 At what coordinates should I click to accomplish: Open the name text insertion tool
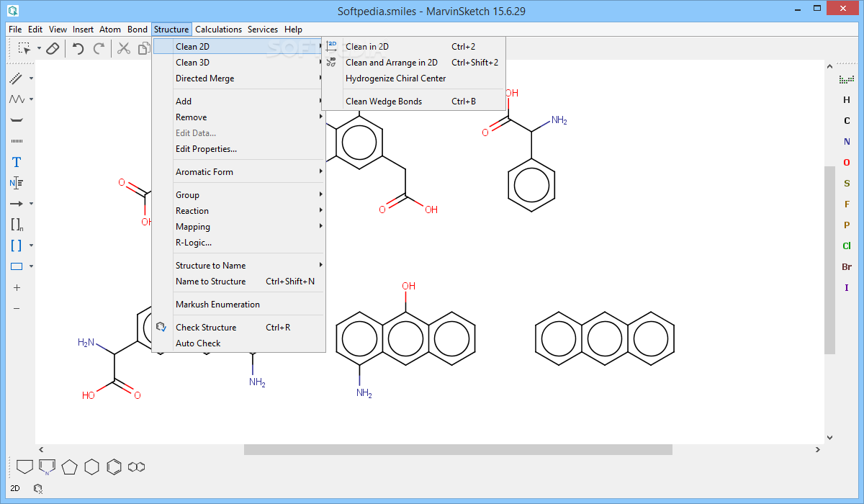(17, 183)
